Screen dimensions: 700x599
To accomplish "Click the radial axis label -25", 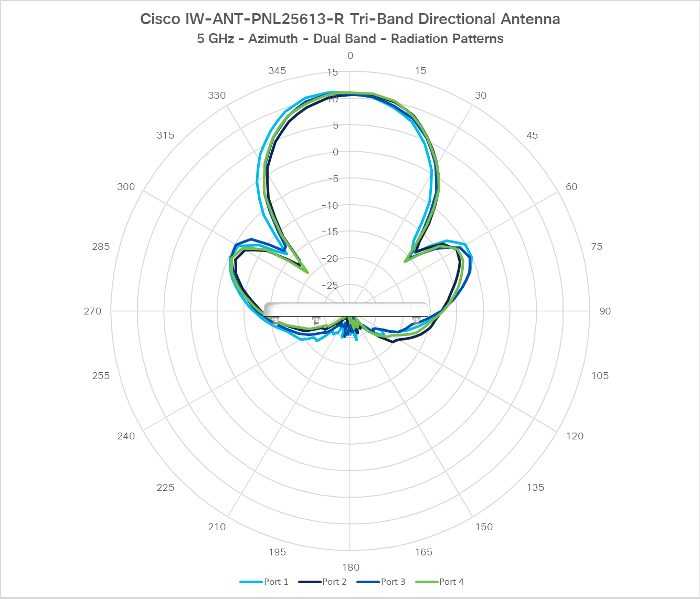I will point(330,286).
